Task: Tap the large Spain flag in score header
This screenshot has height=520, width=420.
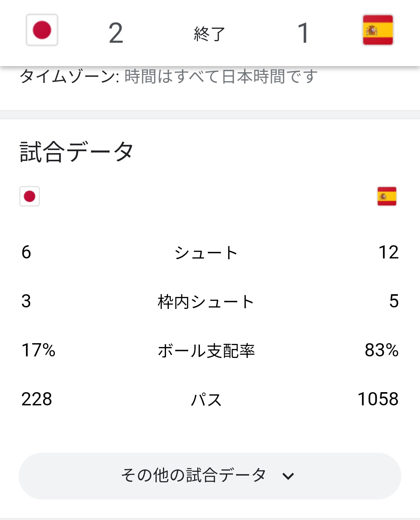Action: tap(378, 30)
